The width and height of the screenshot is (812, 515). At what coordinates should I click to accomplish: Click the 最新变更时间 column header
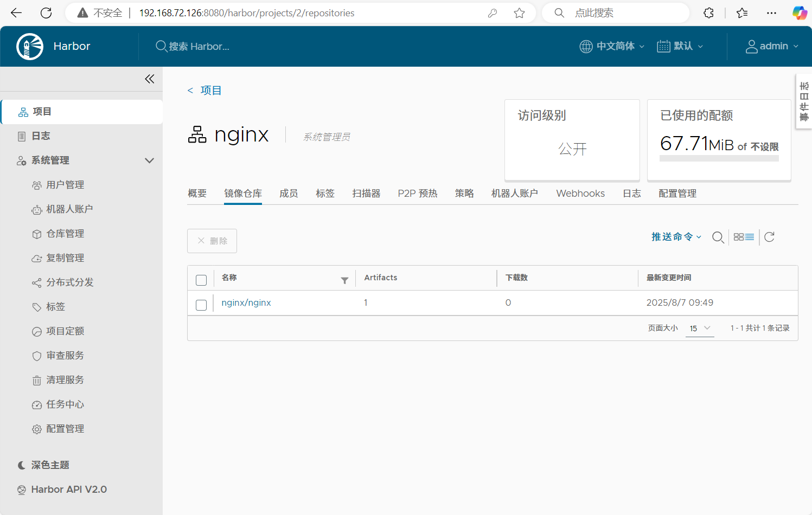point(669,278)
